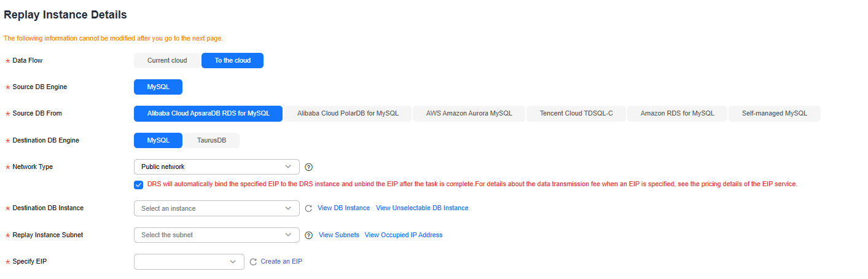
Task: Select Alibaba Cloud PolarDB for MySQL source
Action: (348, 114)
